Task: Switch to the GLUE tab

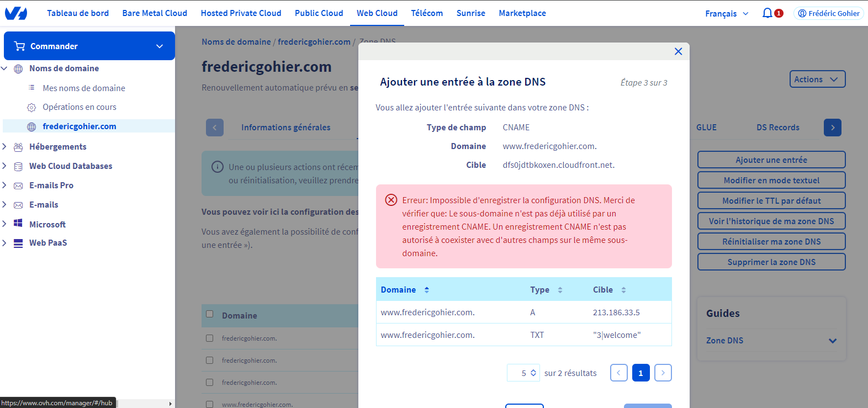Action: [x=706, y=128]
